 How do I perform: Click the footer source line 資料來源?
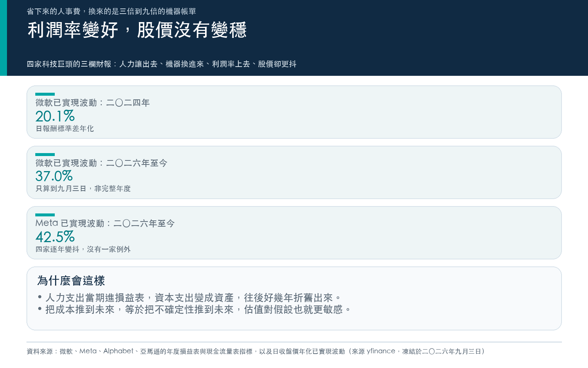(256, 351)
